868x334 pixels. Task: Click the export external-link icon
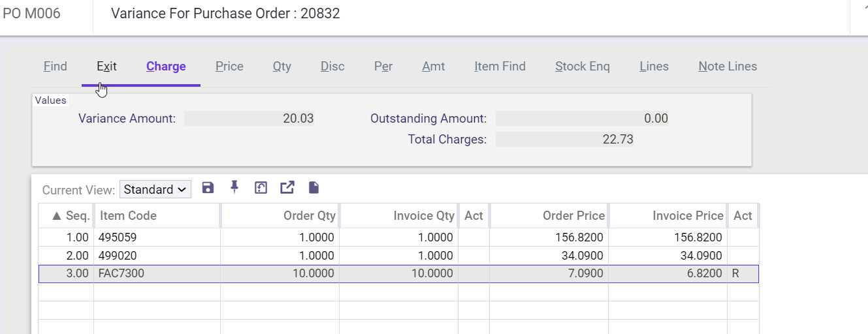click(x=287, y=188)
